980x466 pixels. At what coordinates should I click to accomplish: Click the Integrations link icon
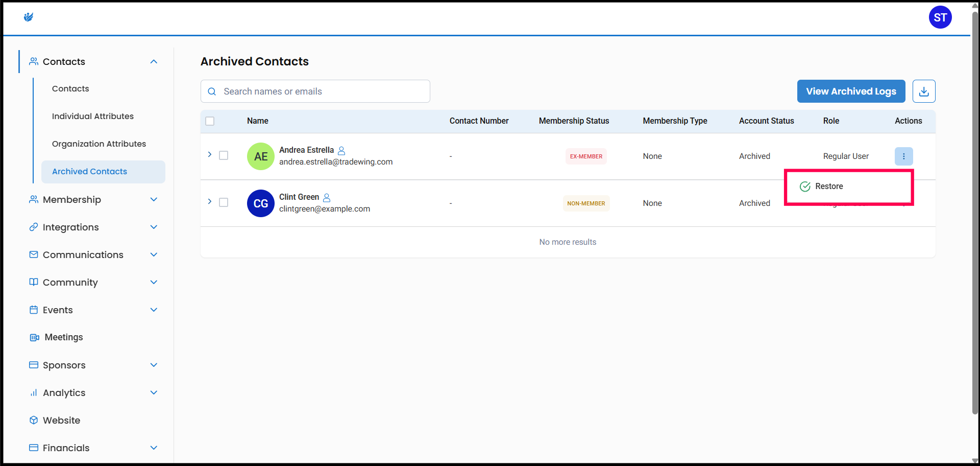pyautogui.click(x=34, y=227)
